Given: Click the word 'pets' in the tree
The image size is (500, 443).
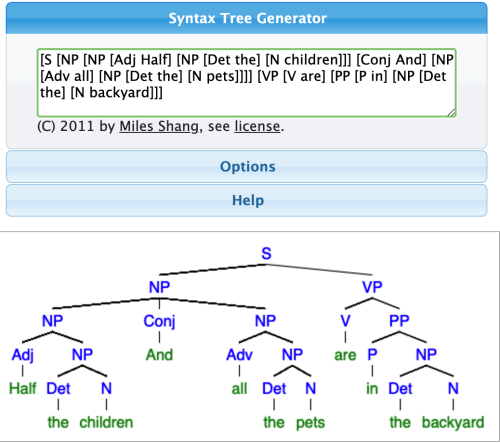Looking at the screenshot, I should [310, 423].
